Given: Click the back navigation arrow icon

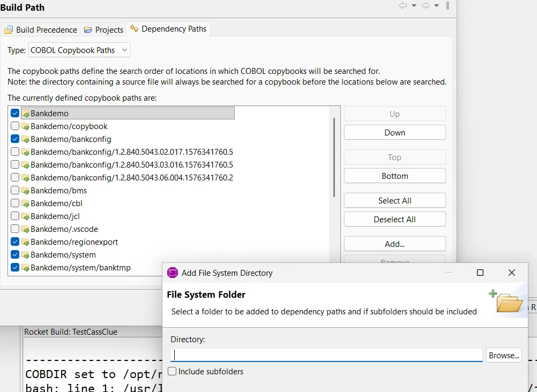Looking at the screenshot, I should click(403, 5).
